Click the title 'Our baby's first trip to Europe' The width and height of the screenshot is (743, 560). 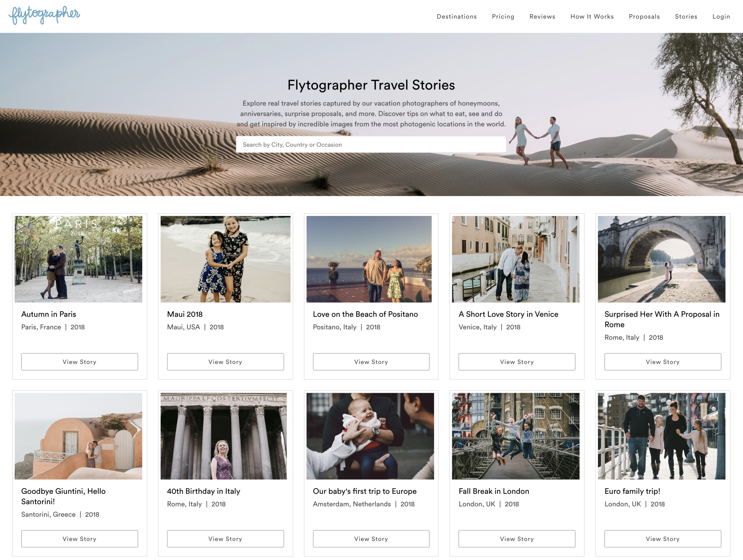coord(365,491)
